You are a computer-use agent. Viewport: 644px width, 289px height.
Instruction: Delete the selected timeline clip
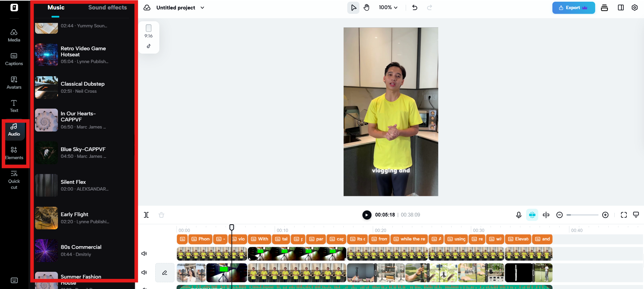click(x=161, y=215)
